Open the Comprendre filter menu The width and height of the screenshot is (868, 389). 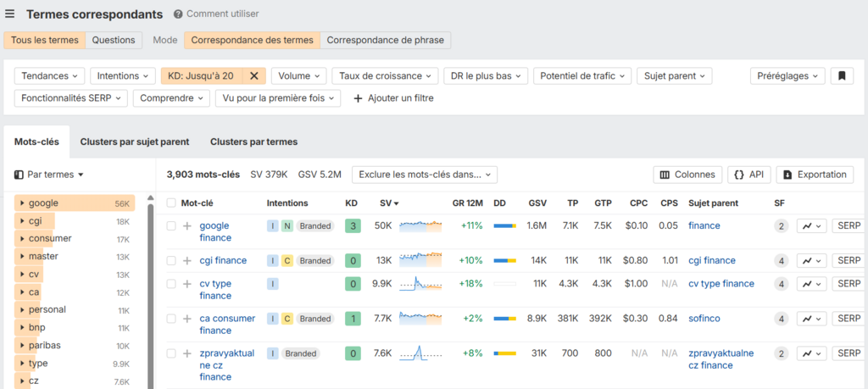(171, 98)
